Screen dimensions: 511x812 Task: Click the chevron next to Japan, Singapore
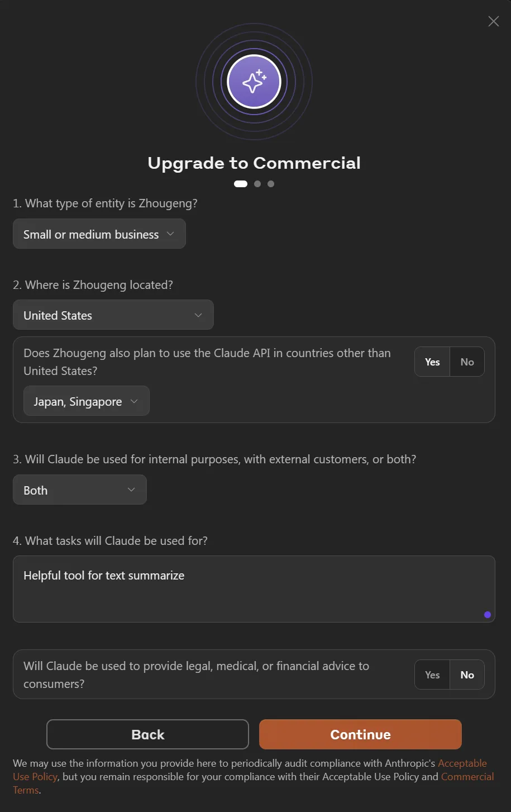(134, 401)
